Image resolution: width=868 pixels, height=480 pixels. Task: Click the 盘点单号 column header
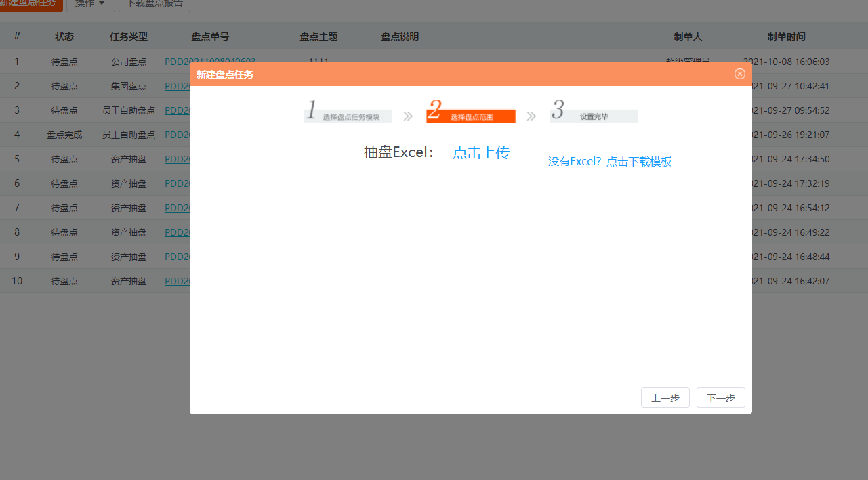point(210,37)
